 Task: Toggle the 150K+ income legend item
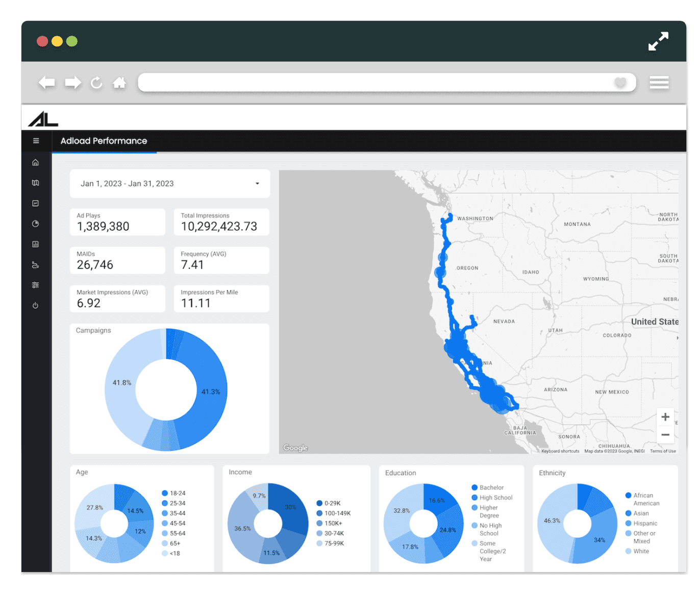pyautogui.click(x=330, y=524)
